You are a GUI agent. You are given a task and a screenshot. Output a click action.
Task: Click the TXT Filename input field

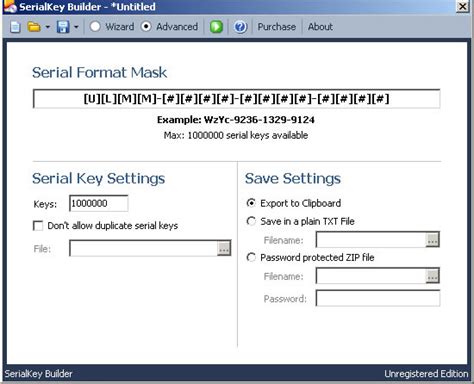[x=371, y=240]
